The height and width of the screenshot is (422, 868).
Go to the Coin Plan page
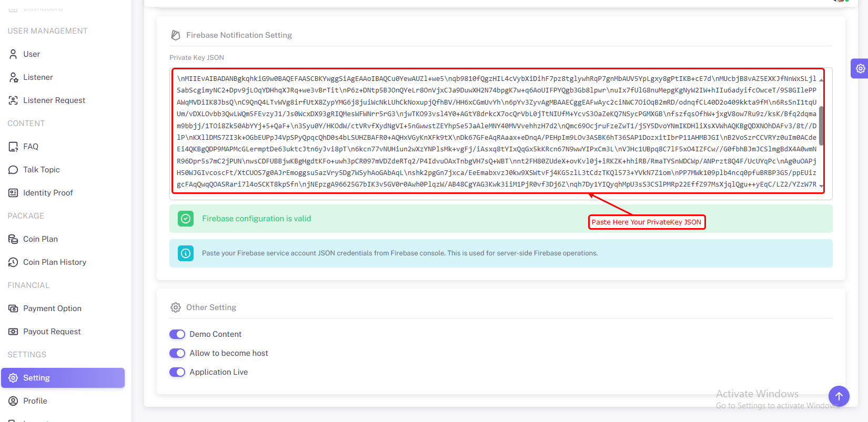point(41,239)
